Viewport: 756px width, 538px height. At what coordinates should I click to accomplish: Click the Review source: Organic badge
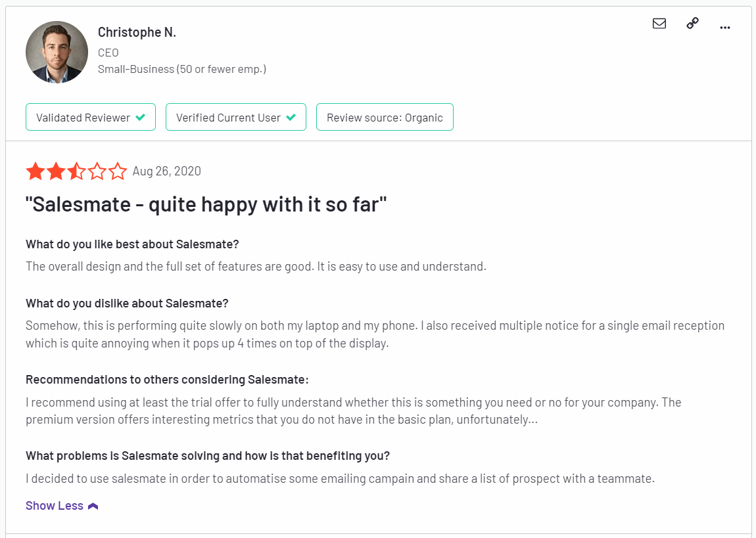point(385,117)
